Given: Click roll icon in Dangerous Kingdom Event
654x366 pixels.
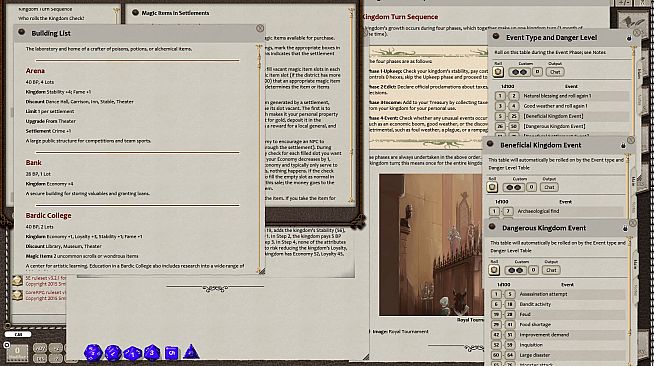Looking at the screenshot, I should pyautogui.click(x=494, y=270).
